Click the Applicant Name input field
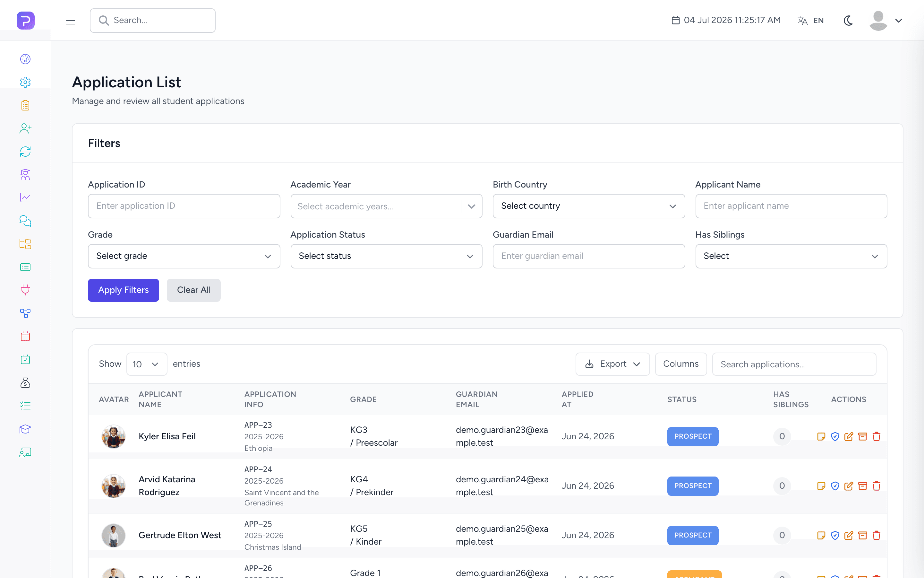 pyautogui.click(x=791, y=206)
